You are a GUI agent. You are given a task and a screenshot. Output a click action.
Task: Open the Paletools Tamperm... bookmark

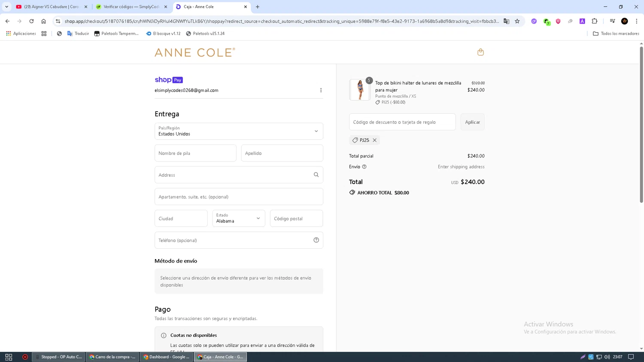pos(116,33)
